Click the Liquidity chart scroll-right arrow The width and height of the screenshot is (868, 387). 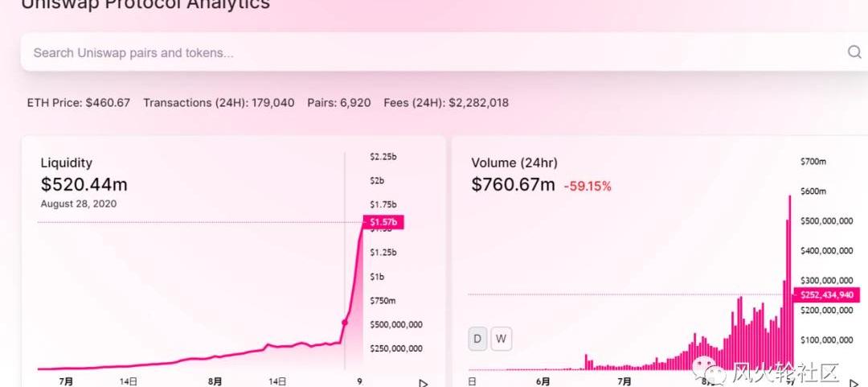[x=424, y=383]
